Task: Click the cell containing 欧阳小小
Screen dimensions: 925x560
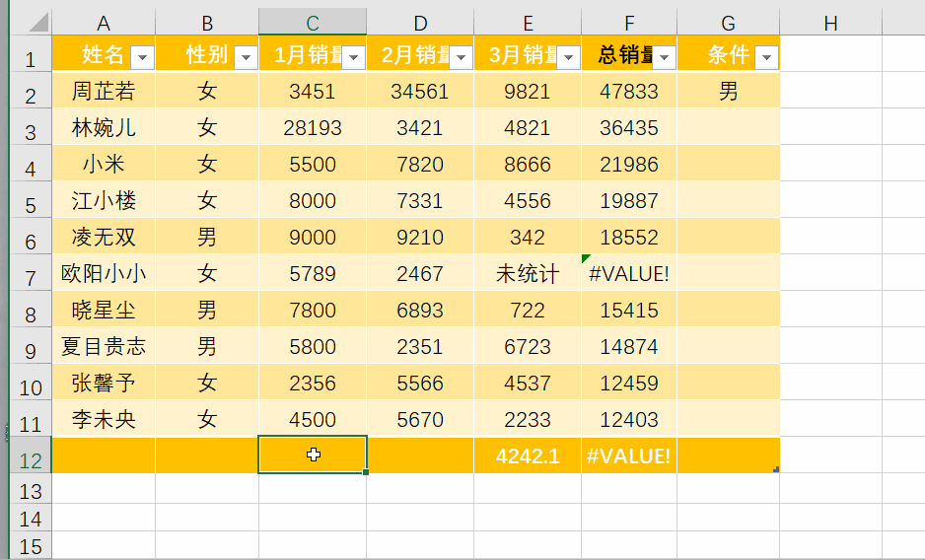Action: [104, 273]
